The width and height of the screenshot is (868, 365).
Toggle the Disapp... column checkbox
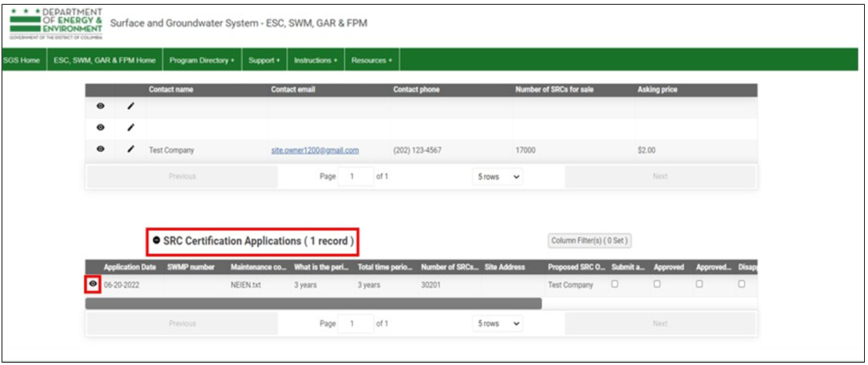[x=741, y=284]
